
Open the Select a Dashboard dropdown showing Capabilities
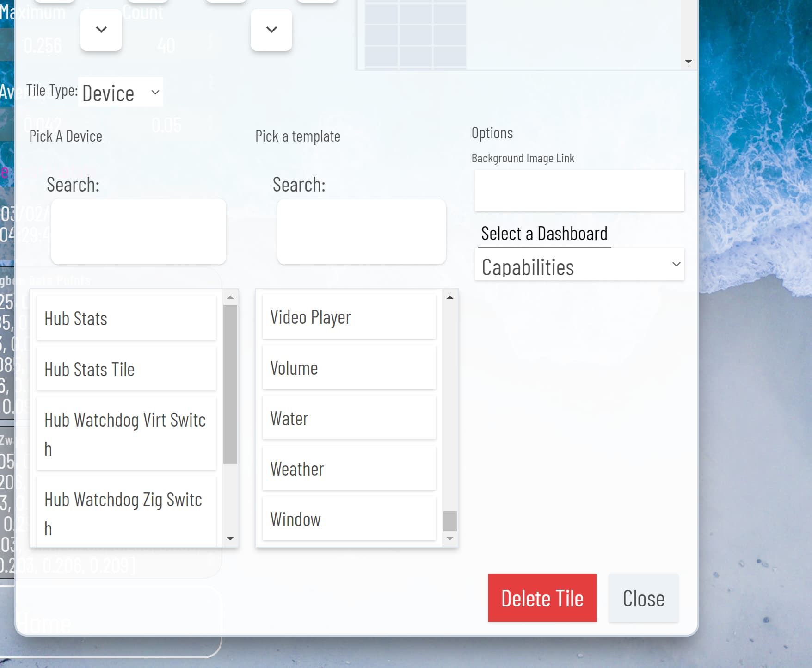click(x=579, y=265)
